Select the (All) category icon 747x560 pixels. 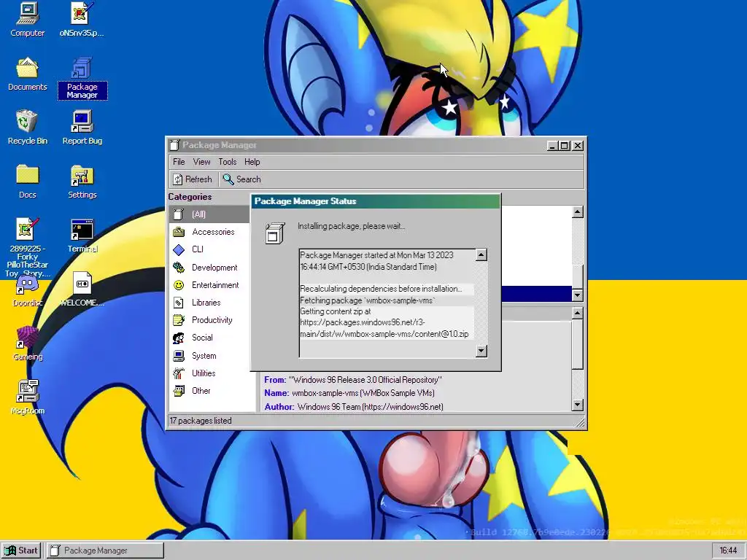point(178,214)
